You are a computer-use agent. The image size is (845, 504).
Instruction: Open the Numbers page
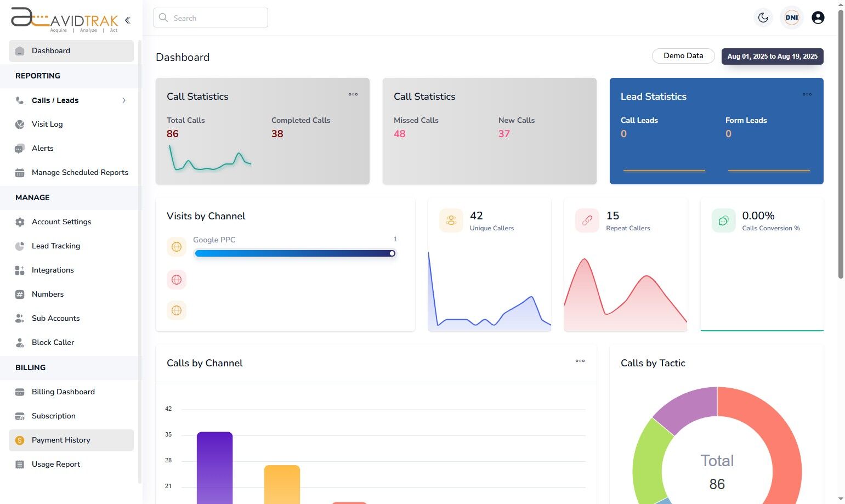71,294
